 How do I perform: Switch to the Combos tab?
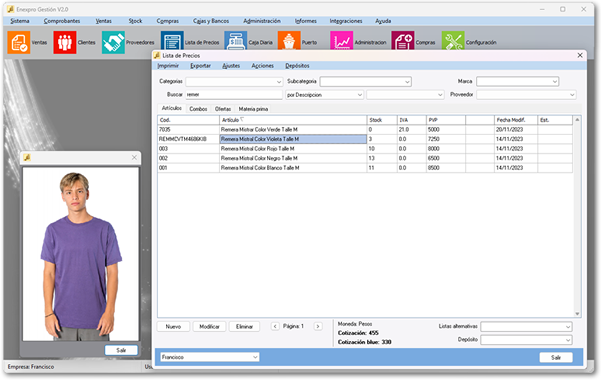(198, 109)
